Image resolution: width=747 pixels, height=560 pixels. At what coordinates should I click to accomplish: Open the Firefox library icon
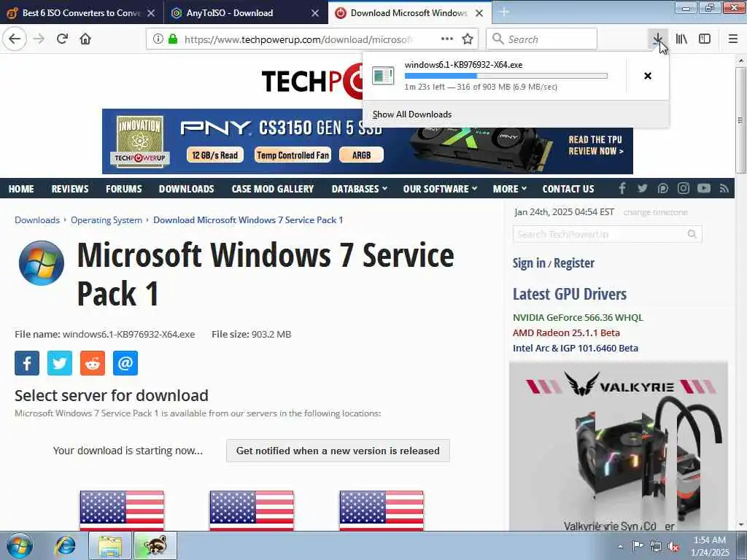pyautogui.click(x=682, y=39)
